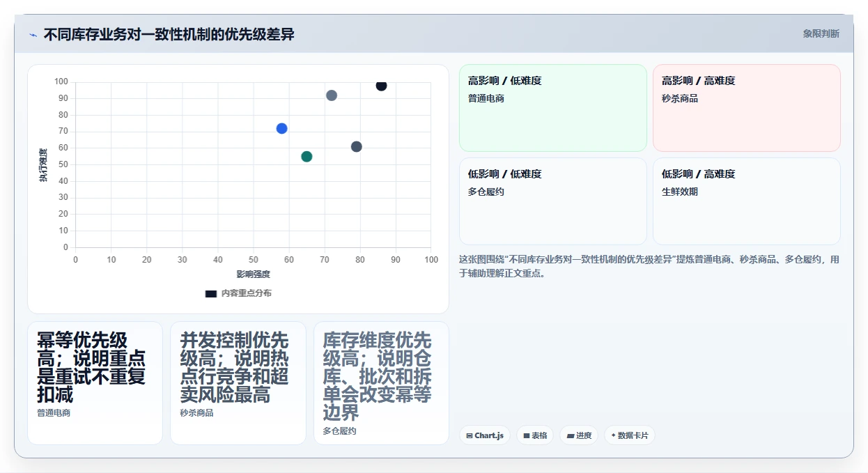Click the dark legend color box

pyautogui.click(x=211, y=293)
